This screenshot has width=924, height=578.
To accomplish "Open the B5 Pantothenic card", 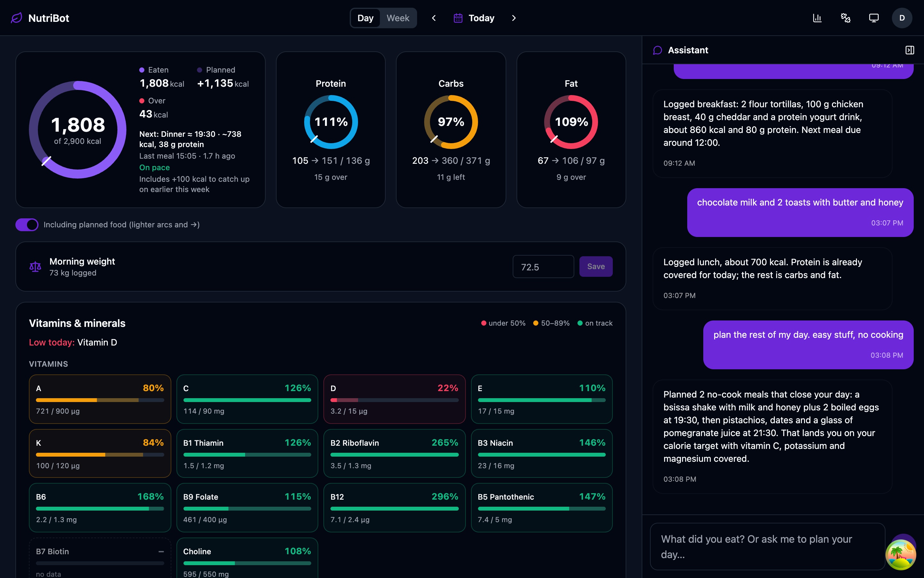I will click(542, 508).
